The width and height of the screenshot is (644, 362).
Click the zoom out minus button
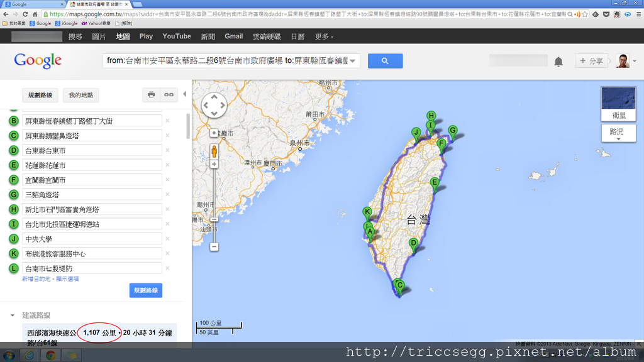pyautogui.click(x=214, y=246)
